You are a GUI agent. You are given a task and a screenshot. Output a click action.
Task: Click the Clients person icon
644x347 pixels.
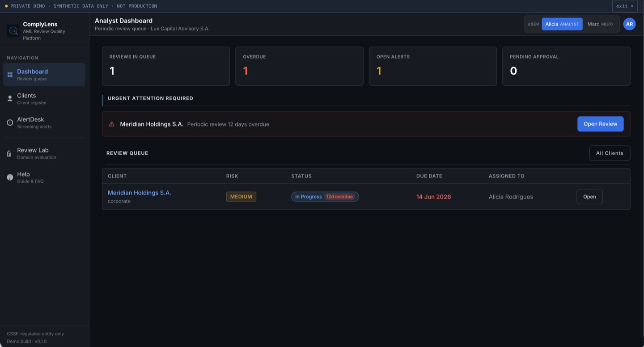10,98
